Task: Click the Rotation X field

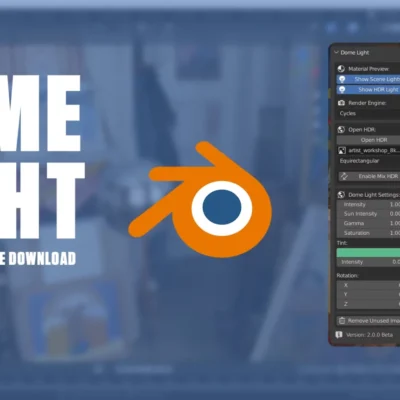Action: (368, 285)
